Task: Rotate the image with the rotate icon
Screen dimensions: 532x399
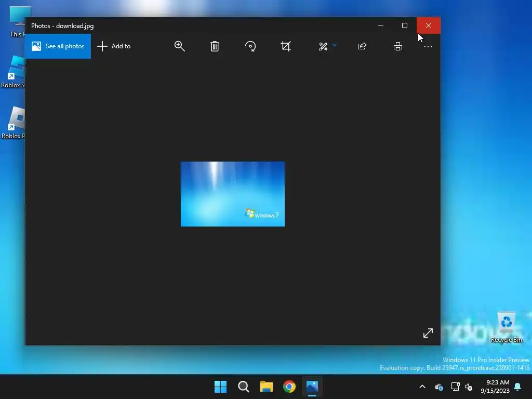Action: click(250, 46)
